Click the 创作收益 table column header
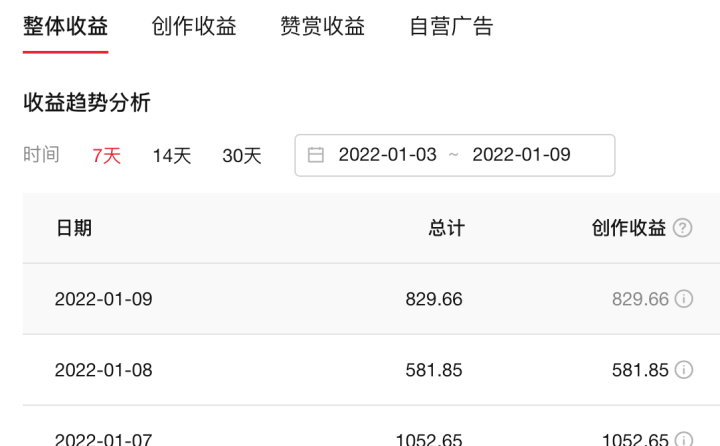 [629, 228]
